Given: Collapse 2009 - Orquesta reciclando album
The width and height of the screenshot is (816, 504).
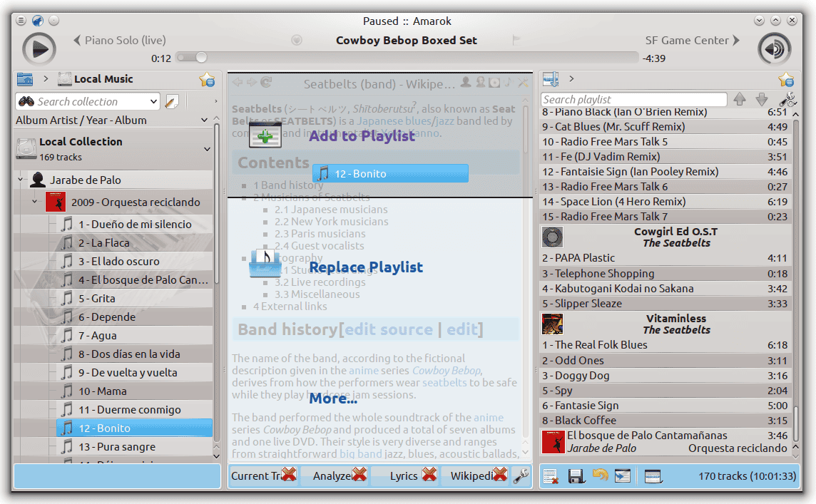Looking at the screenshot, I should pyautogui.click(x=34, y=202).
